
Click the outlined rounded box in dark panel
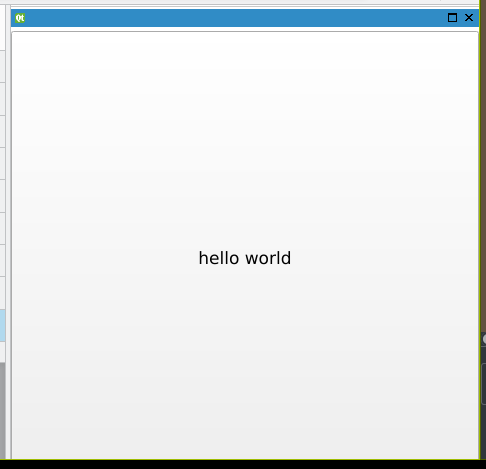[484, 384]
